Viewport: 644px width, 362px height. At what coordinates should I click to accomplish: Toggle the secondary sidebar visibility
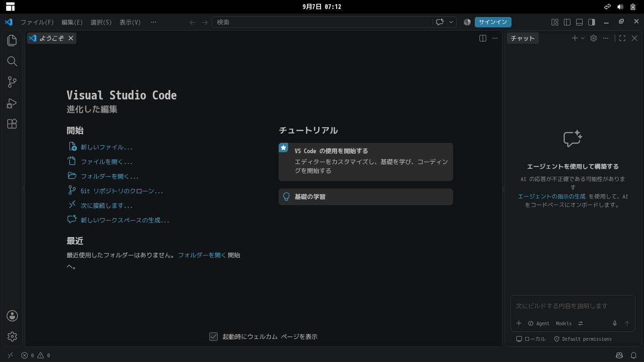[x=592, y=22]
